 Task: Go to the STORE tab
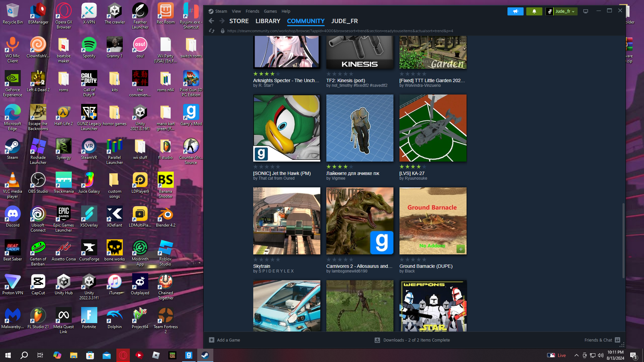tap(239, 21)
